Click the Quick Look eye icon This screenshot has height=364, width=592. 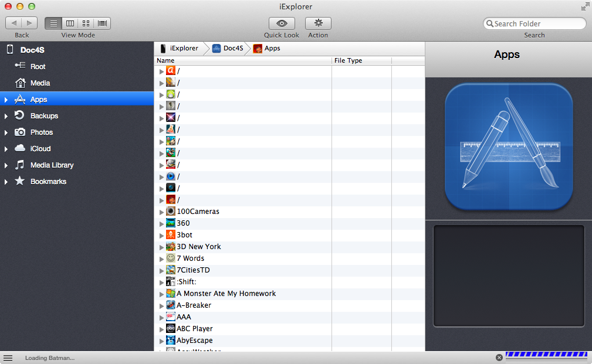pyautogui.click(x=282, y=23)
